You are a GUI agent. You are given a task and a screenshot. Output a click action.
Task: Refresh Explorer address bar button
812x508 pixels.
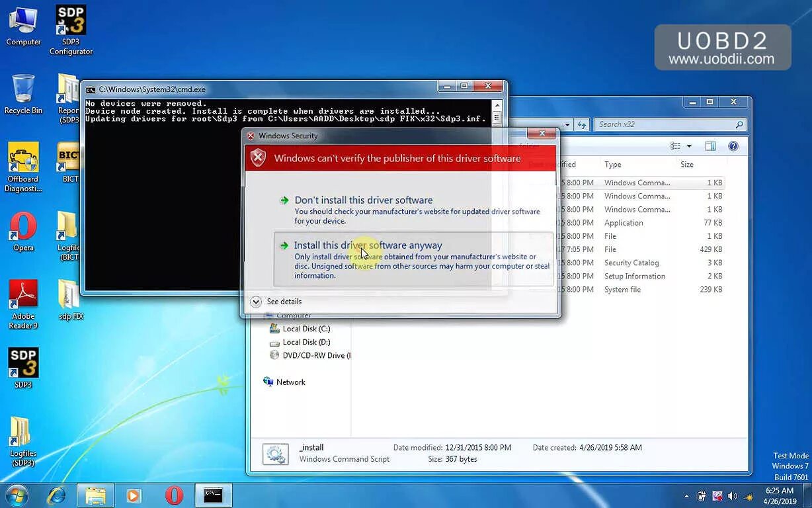pyautogui.click(x=582, y=124)
